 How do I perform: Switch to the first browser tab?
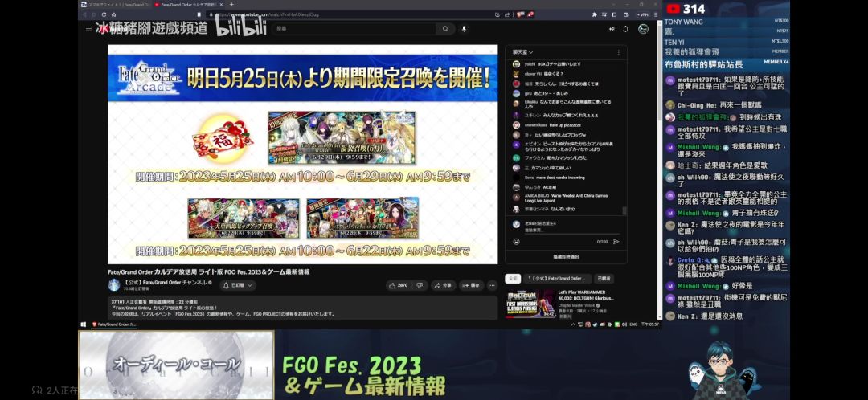pos(115,5)
